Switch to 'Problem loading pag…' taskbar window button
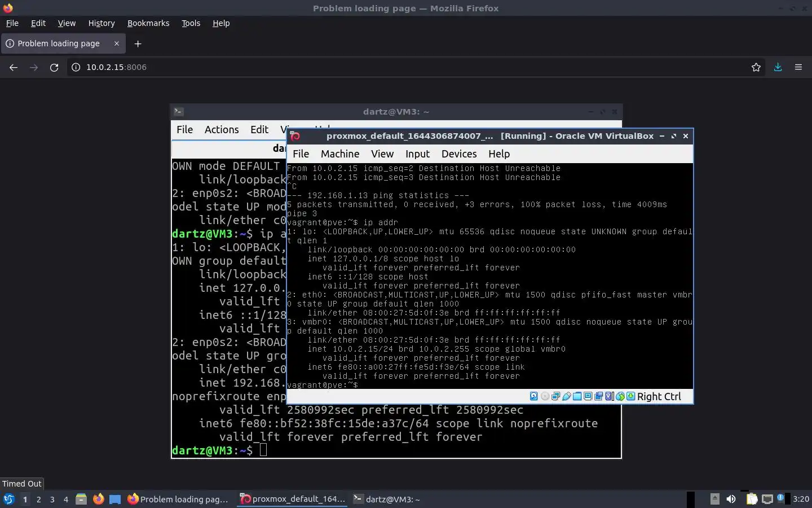Image resolution: width=812 pixels, height=508 pixels. point(179,499)
